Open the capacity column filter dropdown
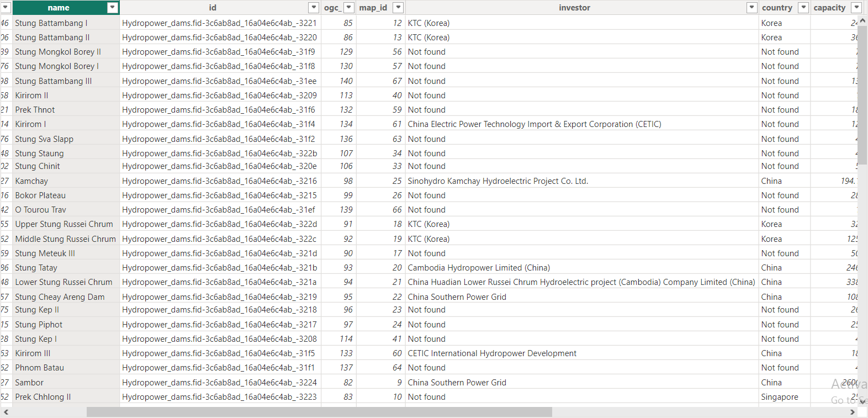 coord(856,8)
